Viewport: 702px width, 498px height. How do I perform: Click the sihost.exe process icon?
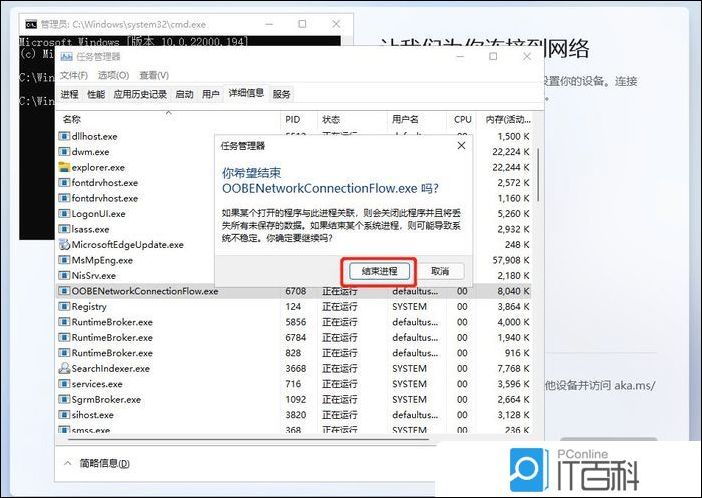[64, 415]
